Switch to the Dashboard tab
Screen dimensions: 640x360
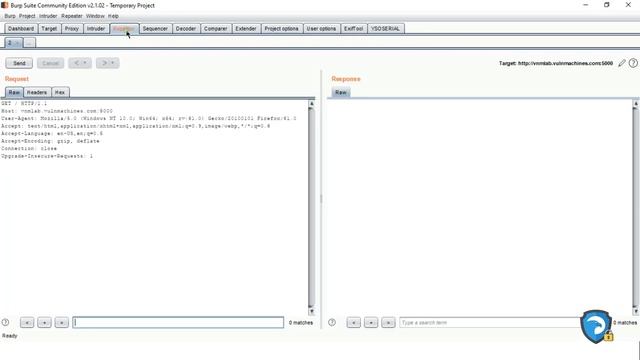click(21, 29)
